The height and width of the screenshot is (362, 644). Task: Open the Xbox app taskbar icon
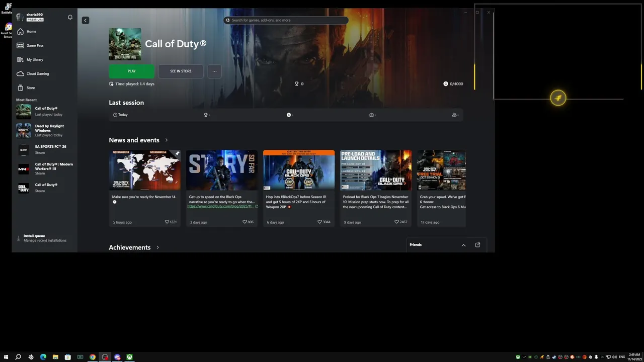(129, 357)
